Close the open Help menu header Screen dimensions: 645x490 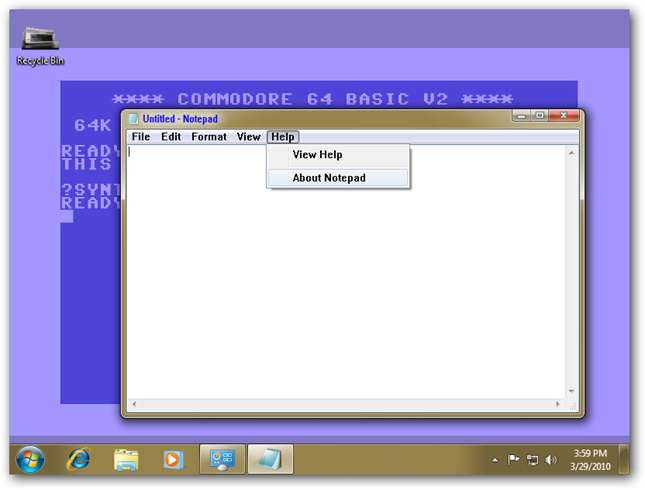[283, 137]
